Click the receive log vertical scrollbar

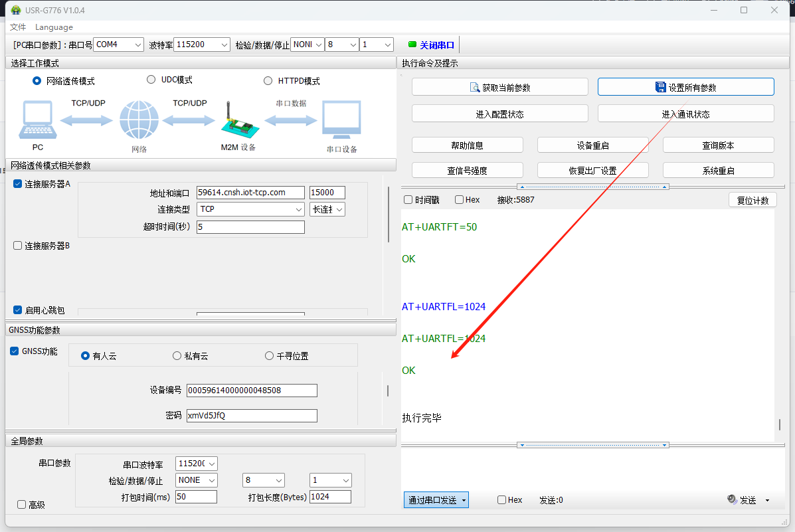point(780,424)
